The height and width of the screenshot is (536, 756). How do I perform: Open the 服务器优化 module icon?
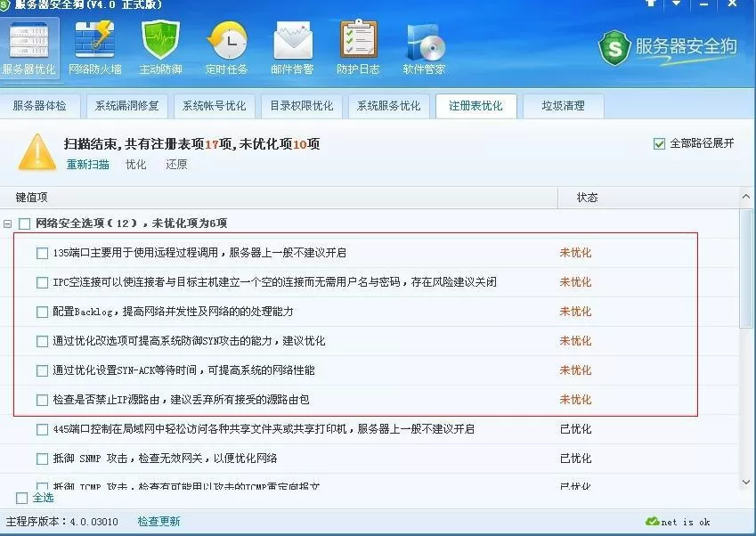click(28, 48)
